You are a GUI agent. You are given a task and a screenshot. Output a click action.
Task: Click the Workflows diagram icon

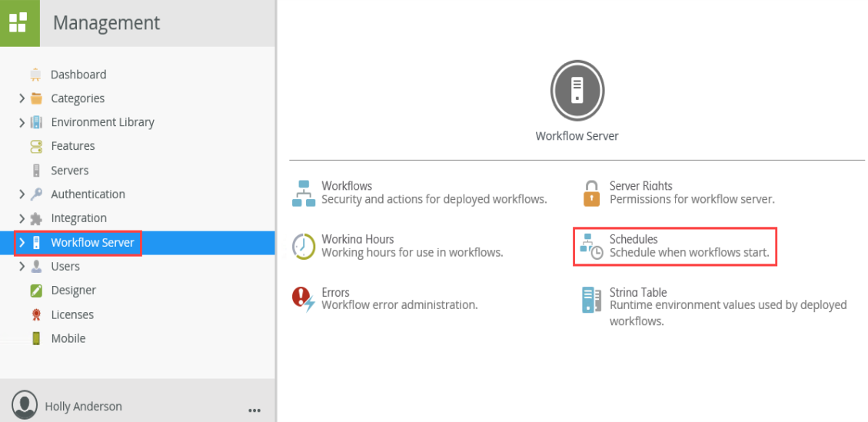[304, 193]
